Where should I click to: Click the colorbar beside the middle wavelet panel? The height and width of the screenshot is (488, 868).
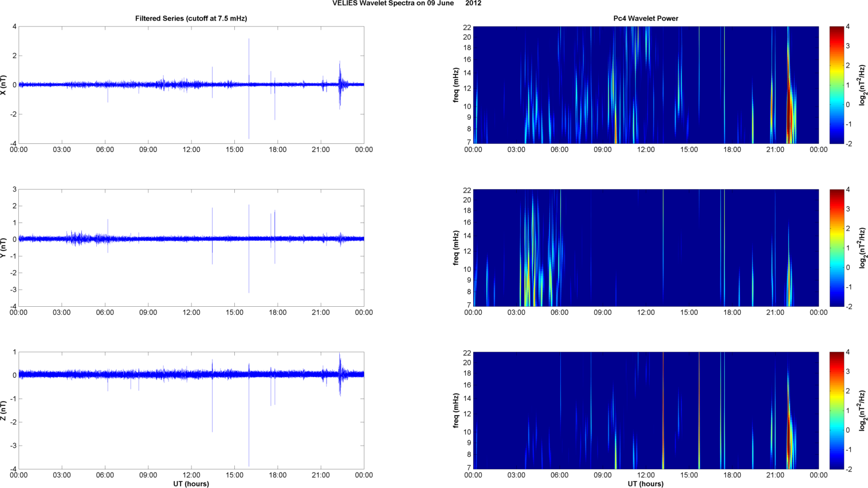pyautogui.click(x=836, y=248)
